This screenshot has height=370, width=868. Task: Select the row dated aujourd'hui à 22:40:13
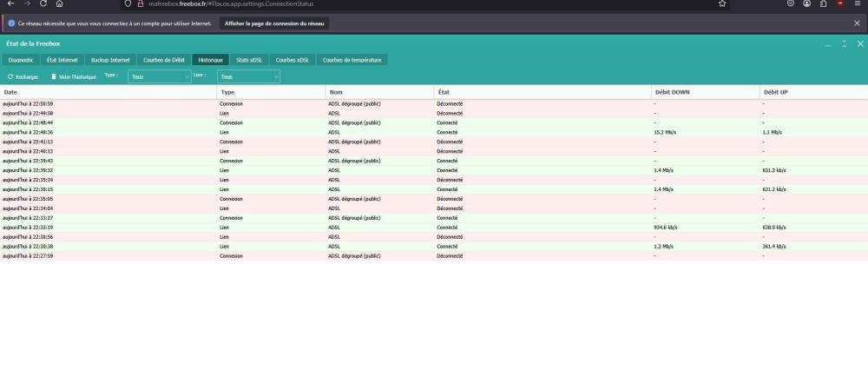(x=434, y=151)
